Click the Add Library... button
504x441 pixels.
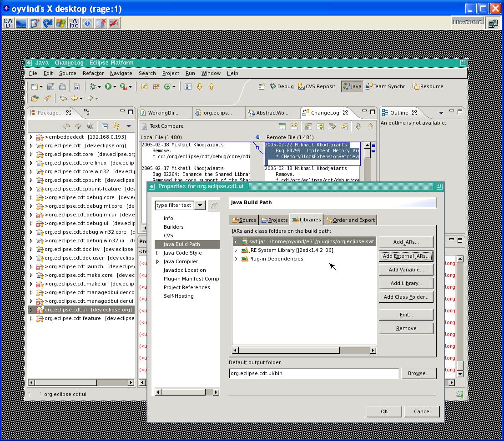pos(406,283)
